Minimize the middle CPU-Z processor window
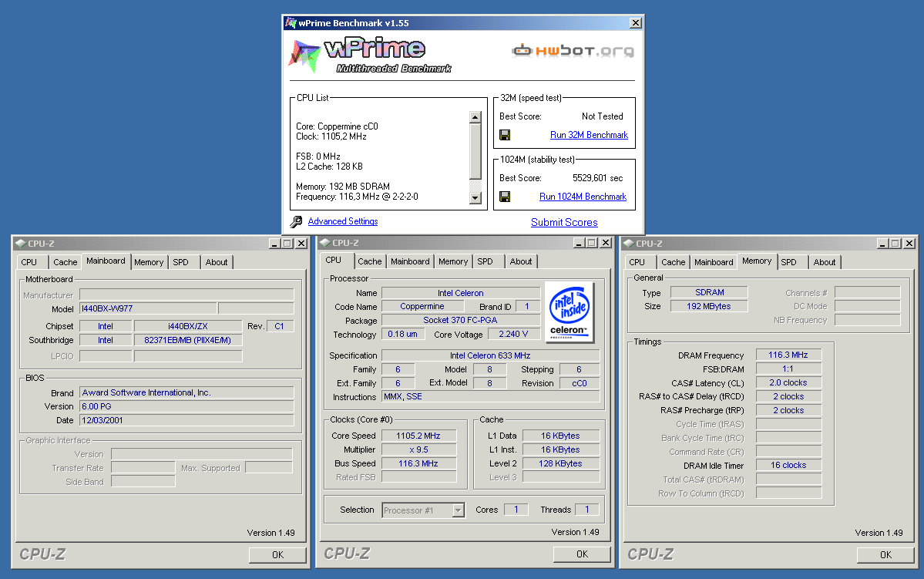This screenshot has width=924, height=579. pyautogui.click(x=580, y=243)
